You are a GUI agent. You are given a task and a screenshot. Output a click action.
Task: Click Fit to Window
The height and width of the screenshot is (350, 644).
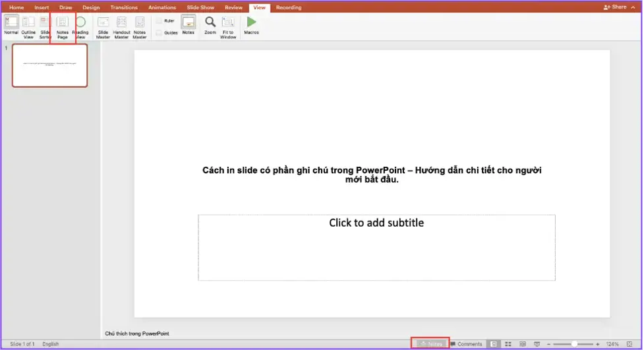(x=228, y=27)
